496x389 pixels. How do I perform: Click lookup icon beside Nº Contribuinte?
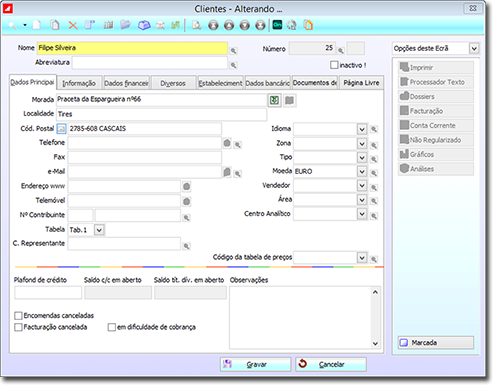187,218
